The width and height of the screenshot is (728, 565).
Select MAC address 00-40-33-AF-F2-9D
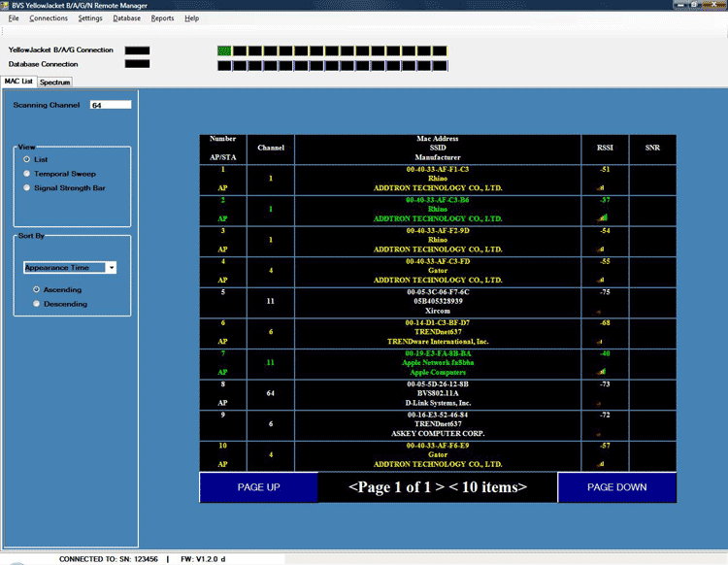point(438,231)
